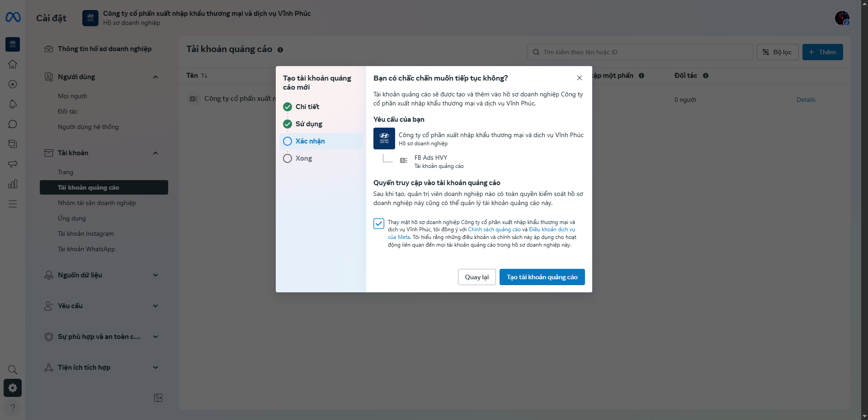Open Nhóm tài sản doanh nghiệp item
Screen dimensions: 868x420
[x=97, y=203]
